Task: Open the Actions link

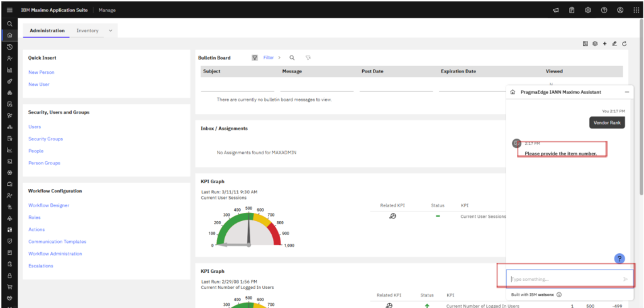Action: point(36,229)
